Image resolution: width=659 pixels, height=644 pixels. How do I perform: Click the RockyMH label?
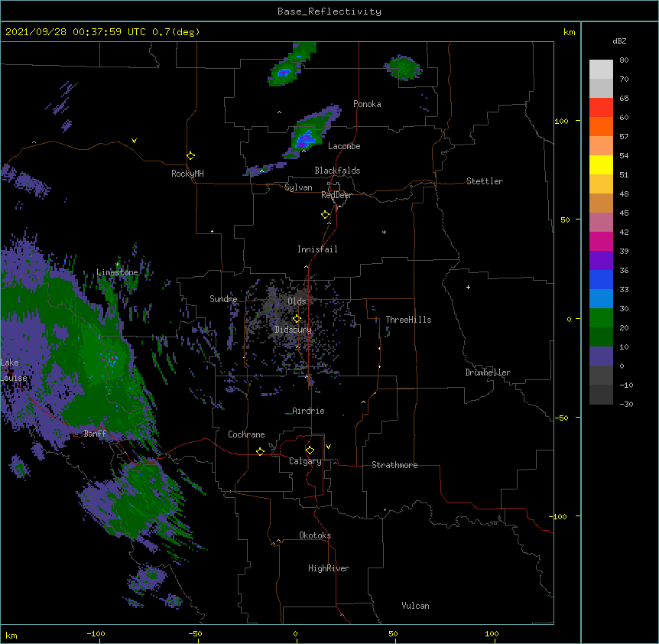coord(187,174)
